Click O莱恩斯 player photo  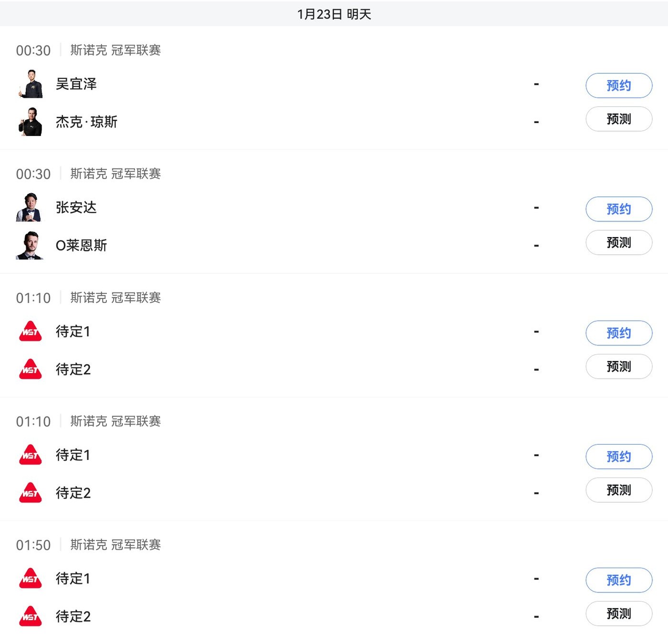tap(31, 245)
